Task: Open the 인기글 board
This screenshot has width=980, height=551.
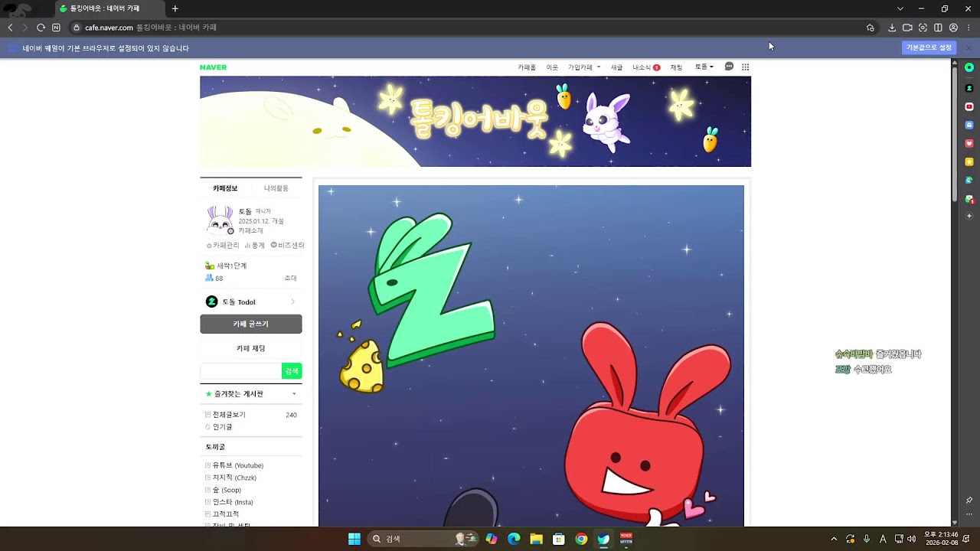Action: coord(222,427)
